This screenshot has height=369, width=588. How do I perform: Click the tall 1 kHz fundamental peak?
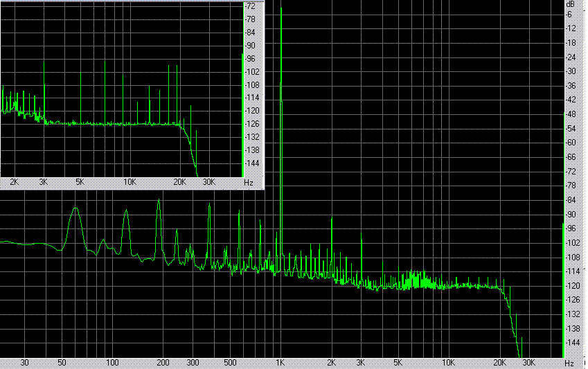[281, 138]
